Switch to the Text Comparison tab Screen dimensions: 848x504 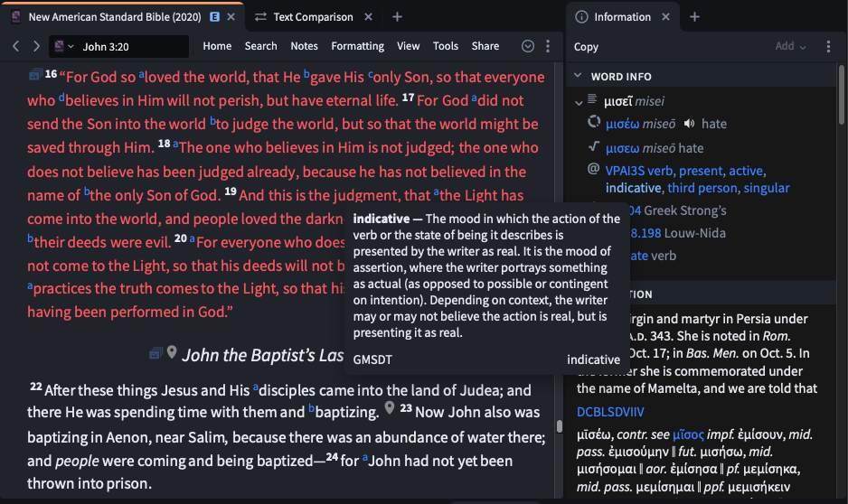click(313, 17)
